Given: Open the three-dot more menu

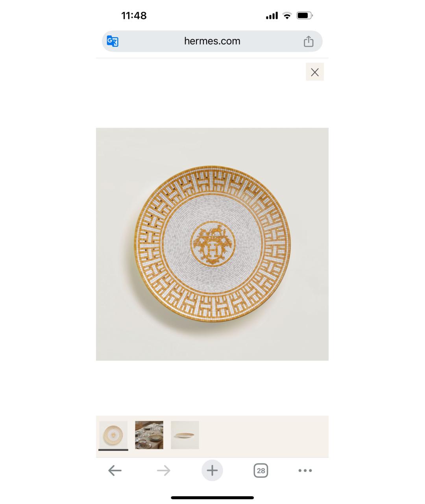Looking at the screenshot, I should 305,471.
